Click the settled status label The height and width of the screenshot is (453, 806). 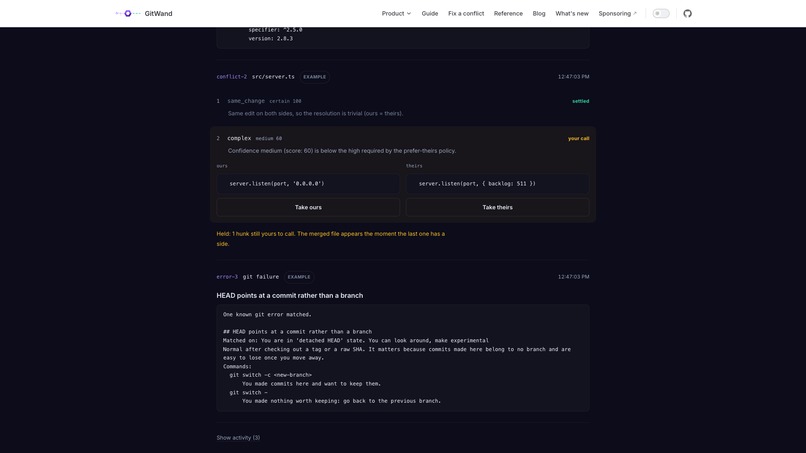pyautogui.click(x=580, y=101)
